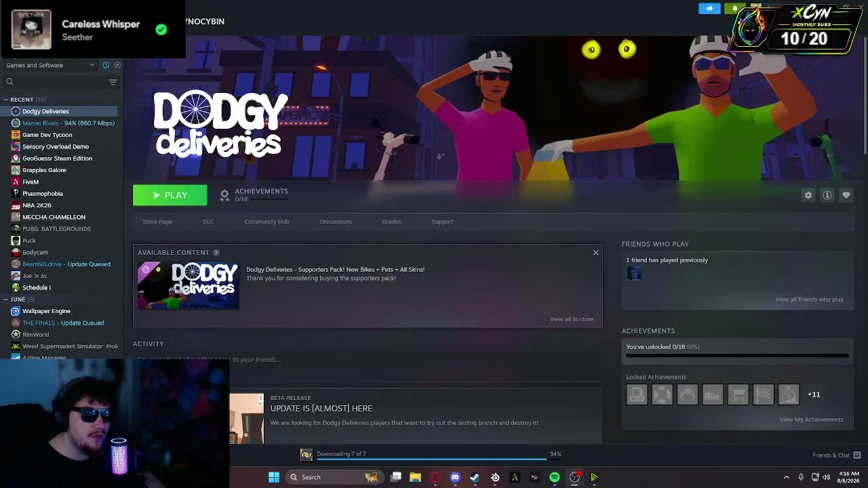Expand the Games and Software dropdown
Image resolution: width=868 pixels, height=488 pixels.
tap(50, 65)
